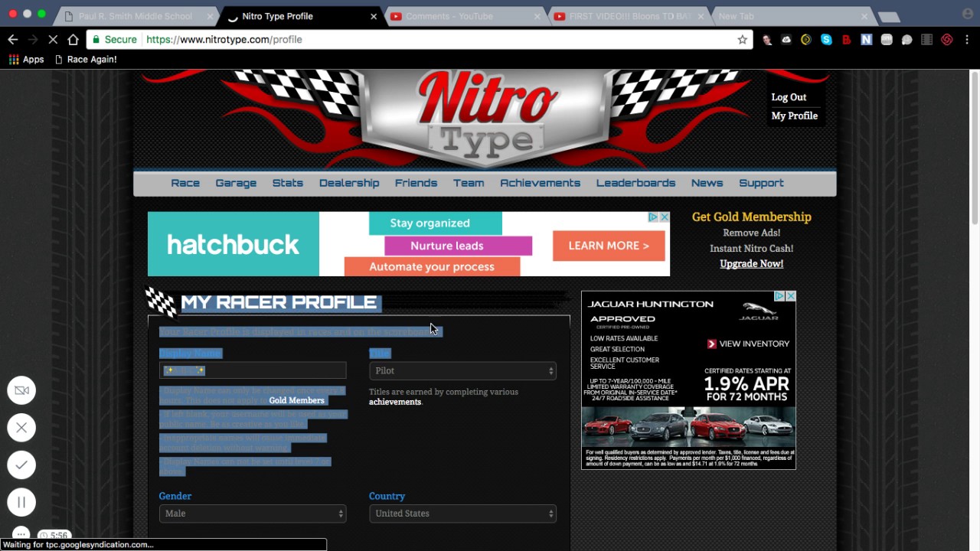Click the Secure padlock indicator
The image size is (980, 551).
click(x=113, y=40)
